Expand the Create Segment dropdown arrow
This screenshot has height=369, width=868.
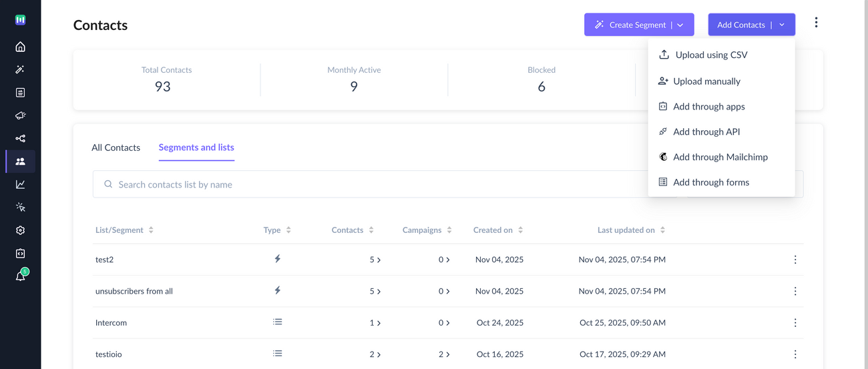point(680,25)
